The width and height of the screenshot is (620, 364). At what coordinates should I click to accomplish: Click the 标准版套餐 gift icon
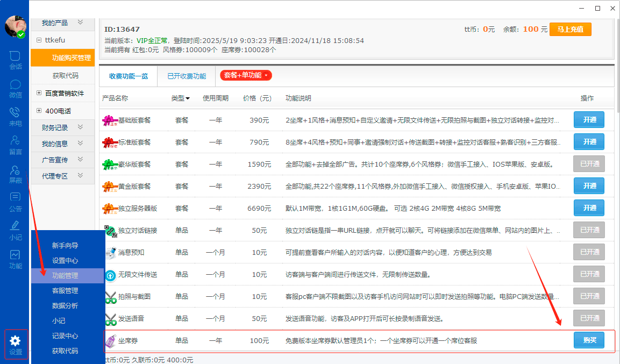pos(110,142)
